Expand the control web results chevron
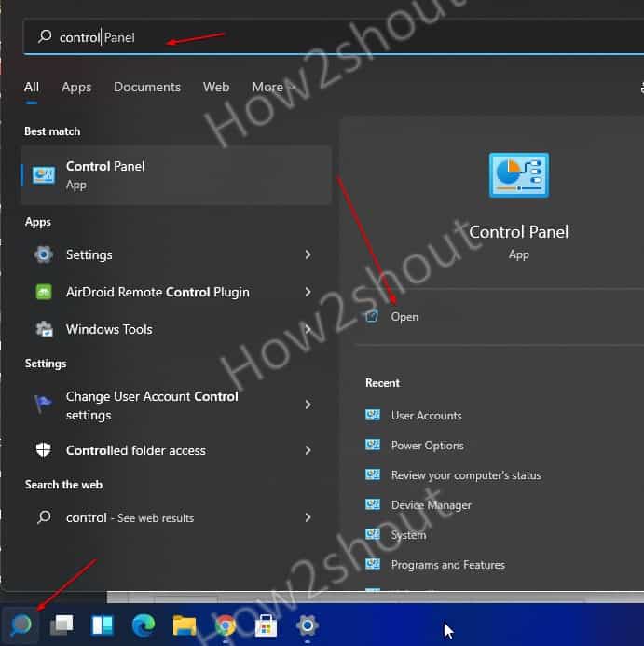Viewport: 644px width, 646px height. [308, 517]
